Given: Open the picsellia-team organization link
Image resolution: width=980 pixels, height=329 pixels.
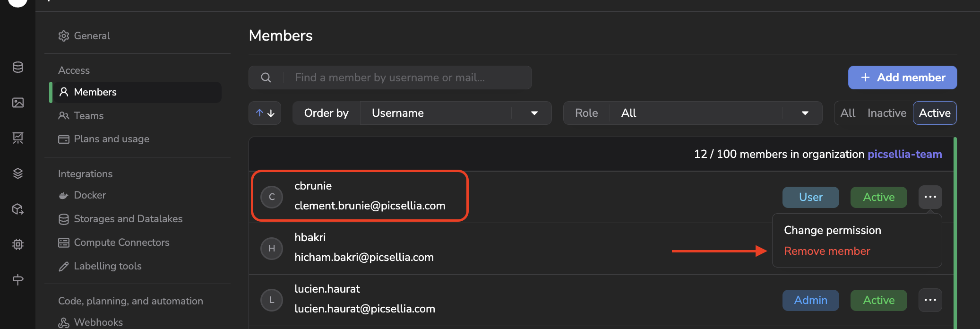Looking at the screenshot, I should point(905,154).
